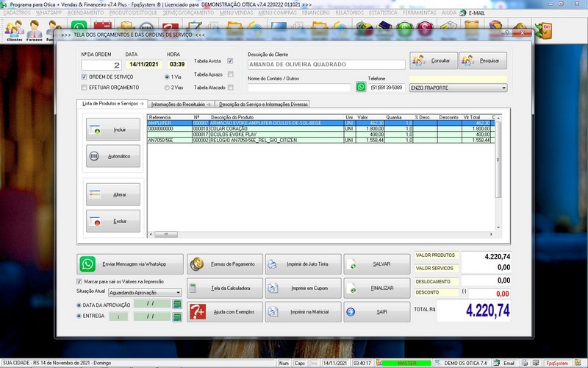The height and width of the screenshot is (368, 588).
Task: Click the Consultar client button
Action: [434, 60]
